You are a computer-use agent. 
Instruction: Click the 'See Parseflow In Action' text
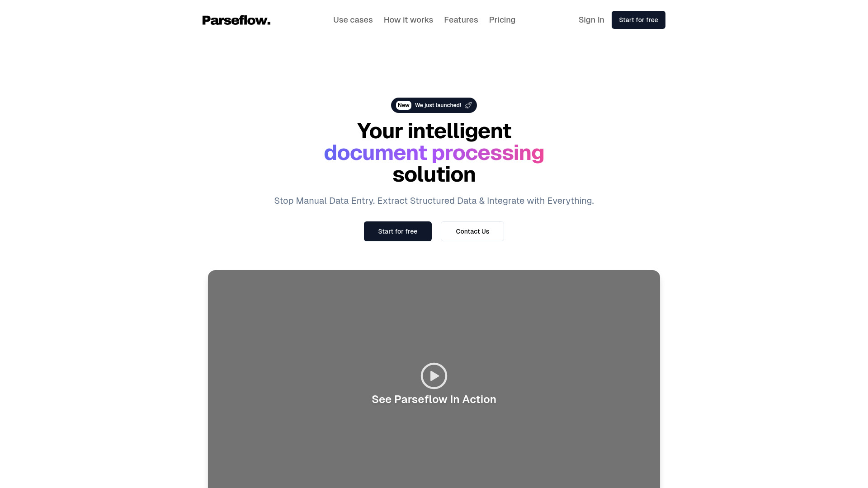pyautogui.click(x=434, y=399)
